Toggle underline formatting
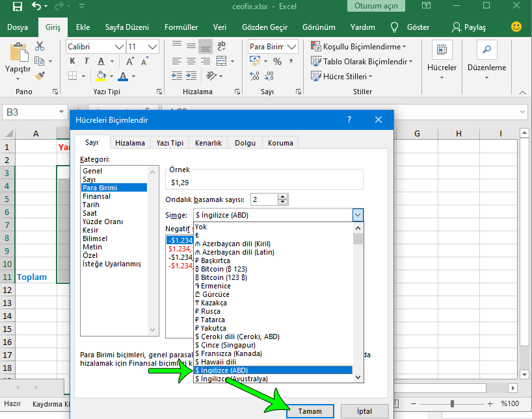Screen dimensions: 532x419 [101, 61]
